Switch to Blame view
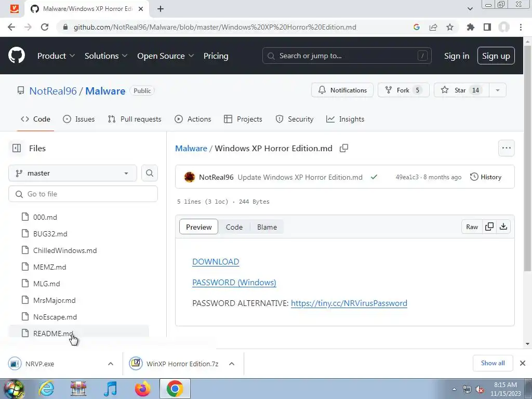The height and width of the screenshot is (399, 532). 267,227
